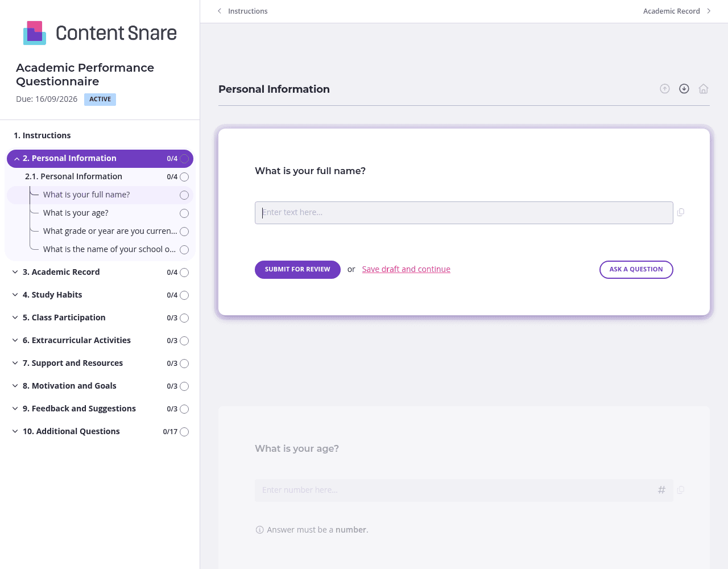Click the Content Snare logo icon

[35, 33]
